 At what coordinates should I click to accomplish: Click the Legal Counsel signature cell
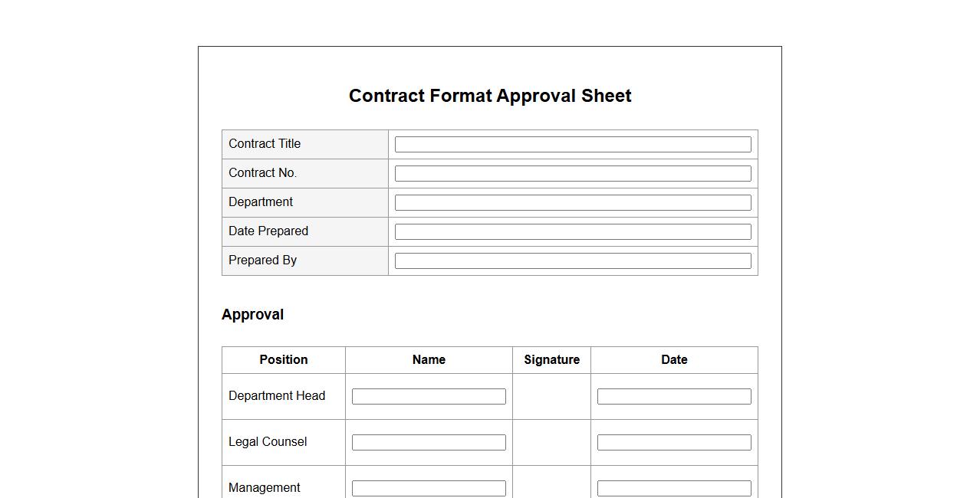551,443
